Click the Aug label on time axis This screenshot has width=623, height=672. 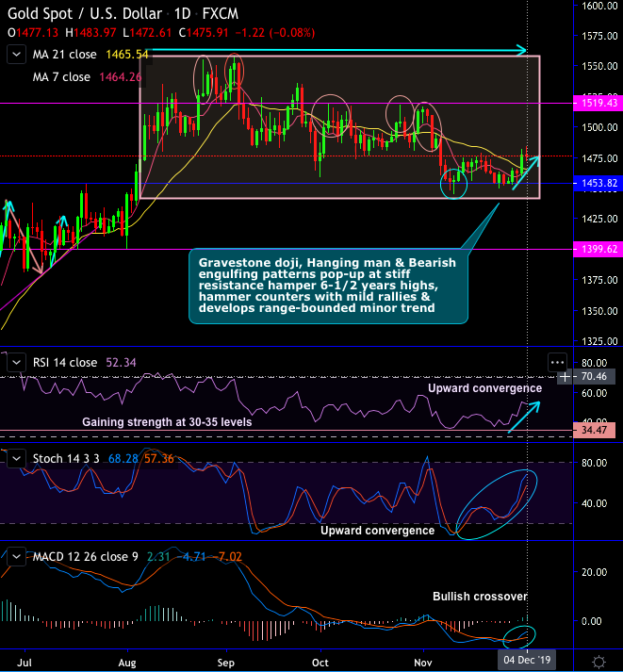tap(127, 663)
